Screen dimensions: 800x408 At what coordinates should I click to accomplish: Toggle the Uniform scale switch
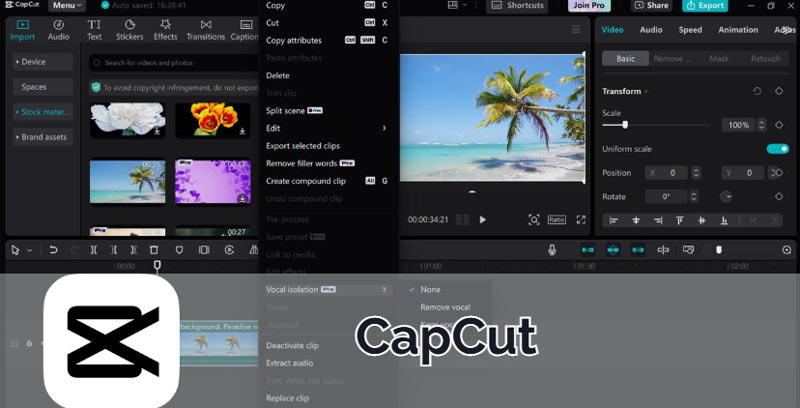click(x=778, y=149)
